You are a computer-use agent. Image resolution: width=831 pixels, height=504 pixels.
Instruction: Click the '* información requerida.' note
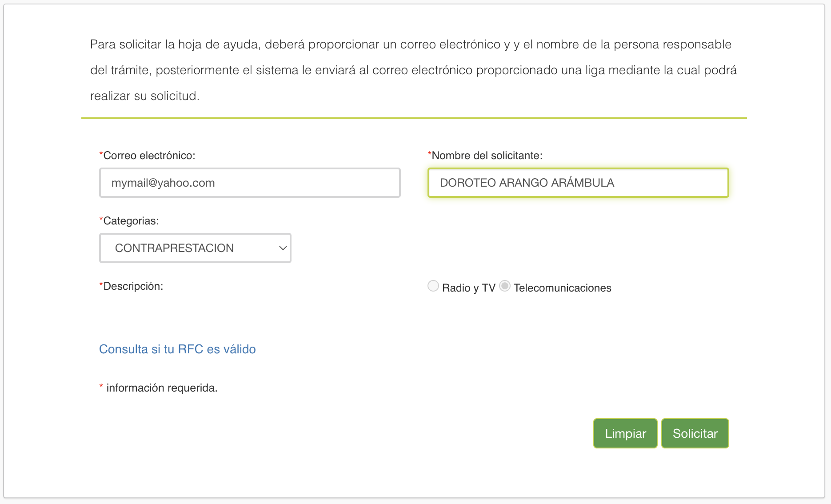(x=158, y=388)
